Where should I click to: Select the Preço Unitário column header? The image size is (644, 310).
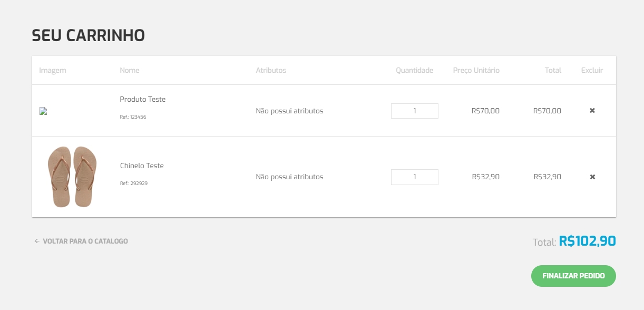click(476, 71)
